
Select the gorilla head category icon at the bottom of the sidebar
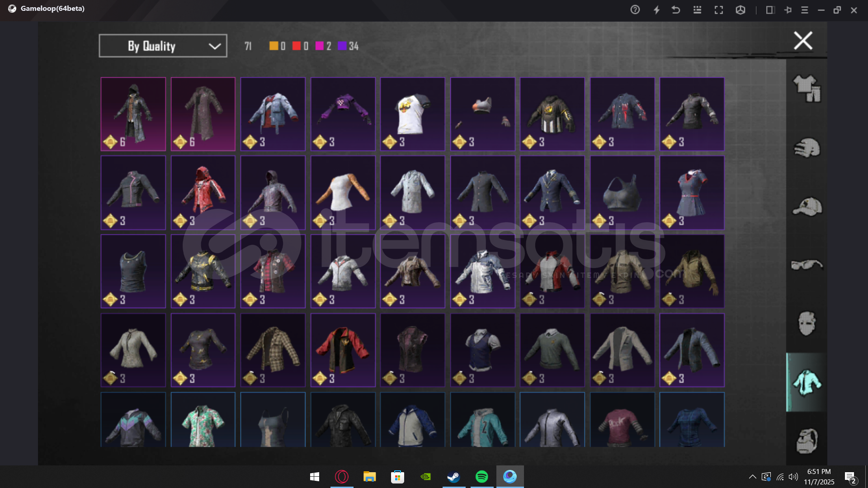point(807,441)
